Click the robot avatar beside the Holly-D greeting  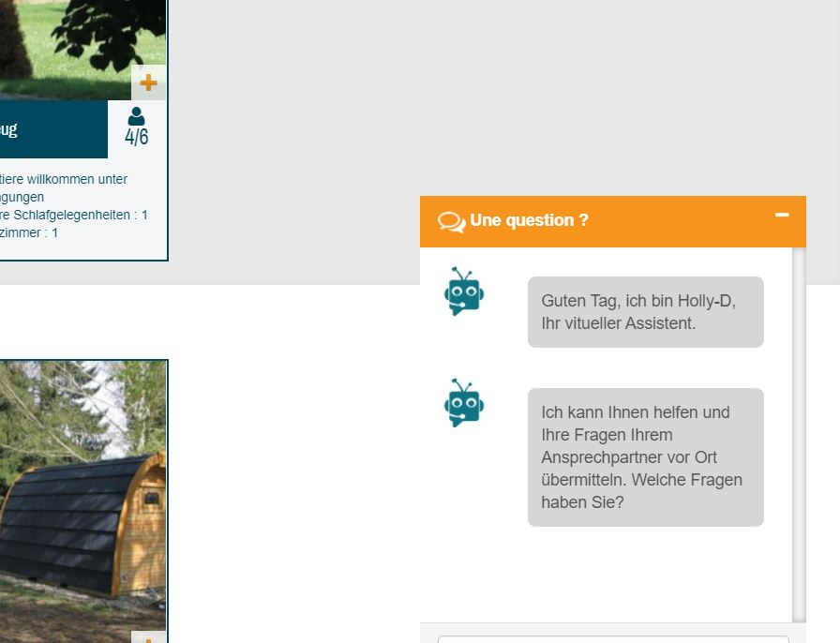[463, 291]
